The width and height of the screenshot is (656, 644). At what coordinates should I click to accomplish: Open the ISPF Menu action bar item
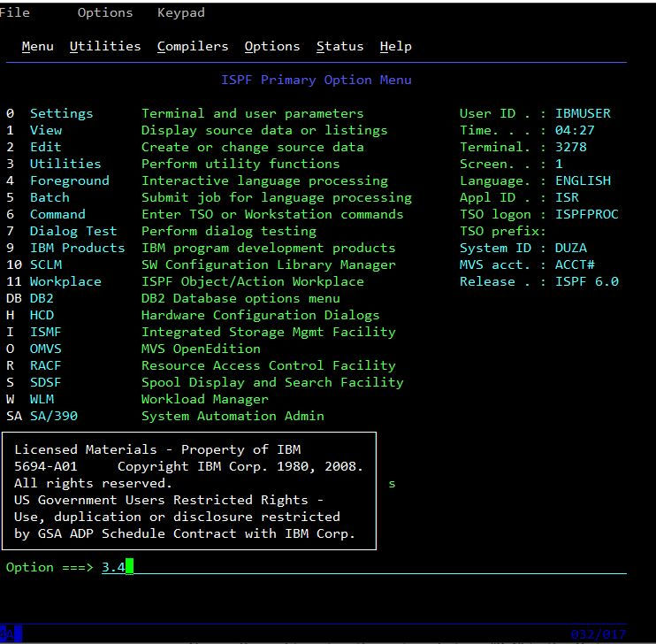tap(38, 46)
